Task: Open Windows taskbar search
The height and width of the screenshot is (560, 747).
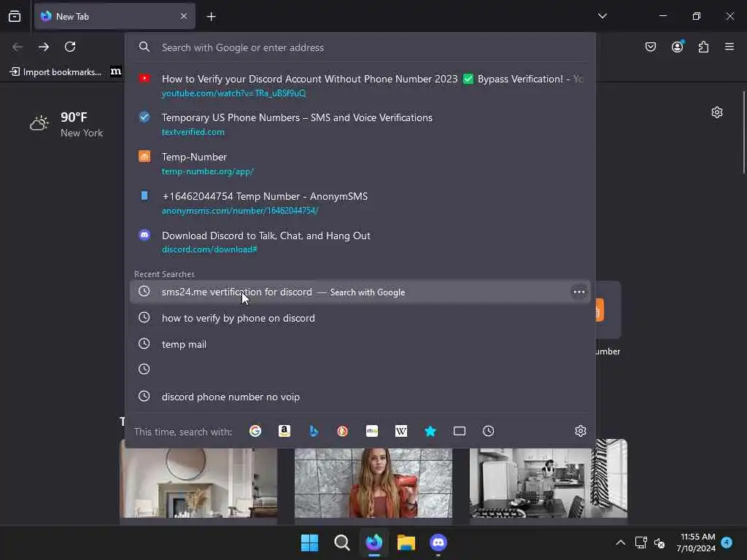Action: pos(341,542)
